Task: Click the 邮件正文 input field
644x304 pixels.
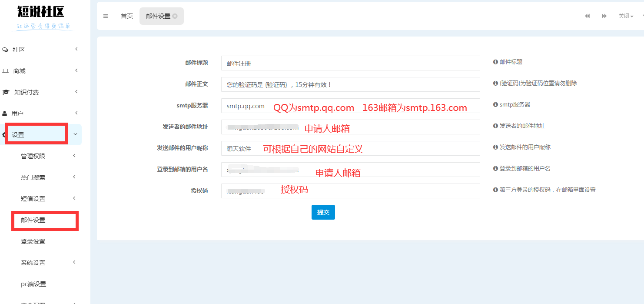Action: click(351, 84)
